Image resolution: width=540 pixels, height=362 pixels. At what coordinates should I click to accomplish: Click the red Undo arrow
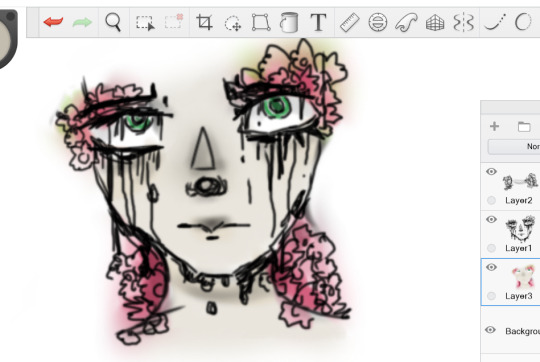[53, 22]
